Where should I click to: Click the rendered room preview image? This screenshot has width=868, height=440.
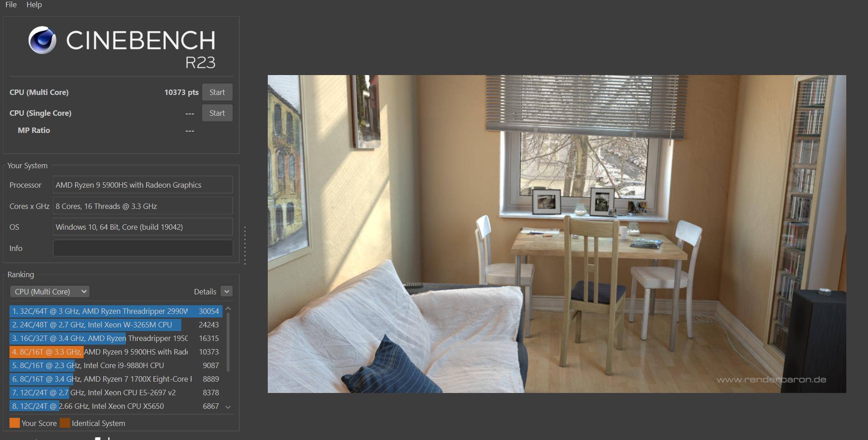(556, 234)
